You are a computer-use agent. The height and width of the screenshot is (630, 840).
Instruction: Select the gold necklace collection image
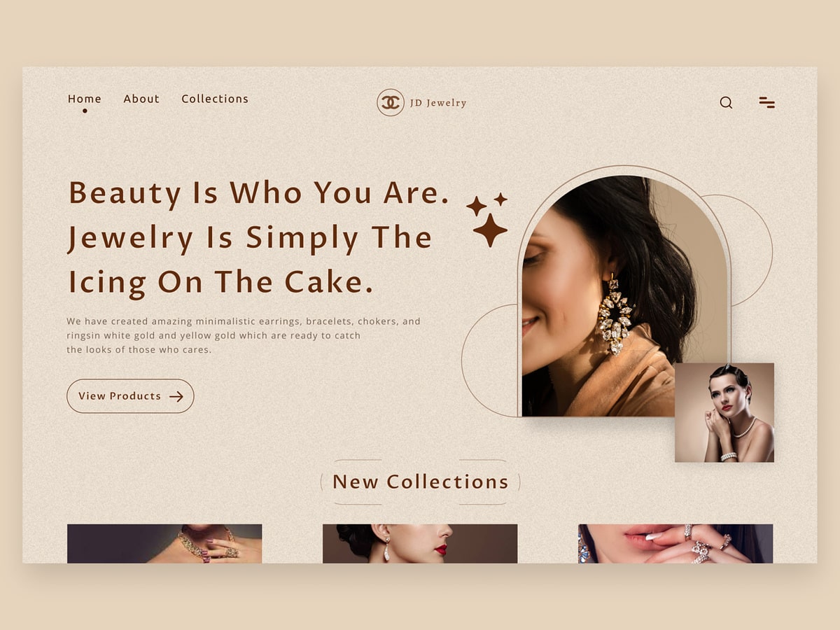164,544
